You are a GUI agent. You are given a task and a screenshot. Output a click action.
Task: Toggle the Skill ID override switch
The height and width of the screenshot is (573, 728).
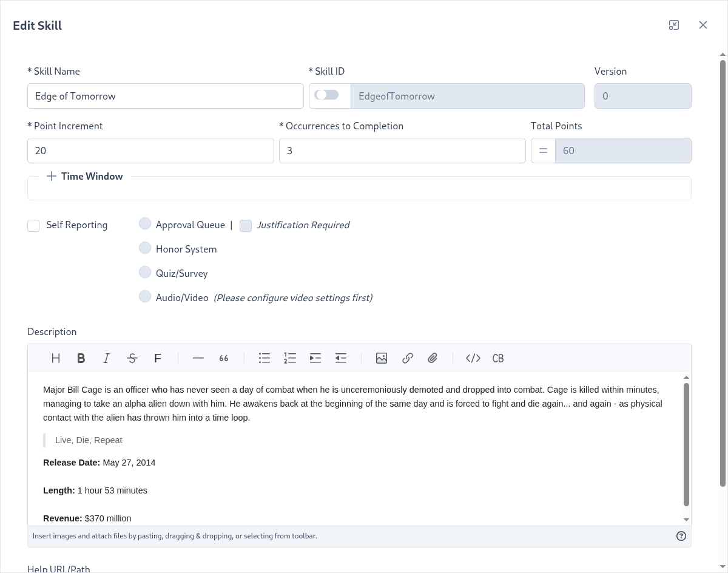coord(327,95)
